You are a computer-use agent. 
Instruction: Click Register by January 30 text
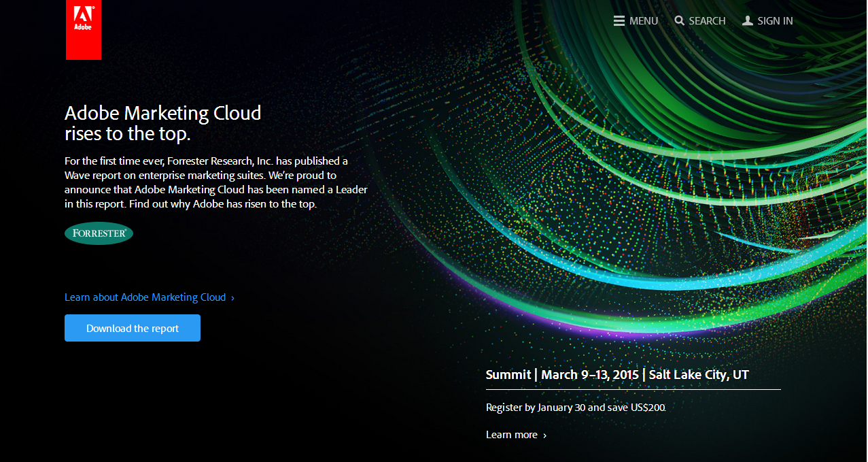point(576,408)
